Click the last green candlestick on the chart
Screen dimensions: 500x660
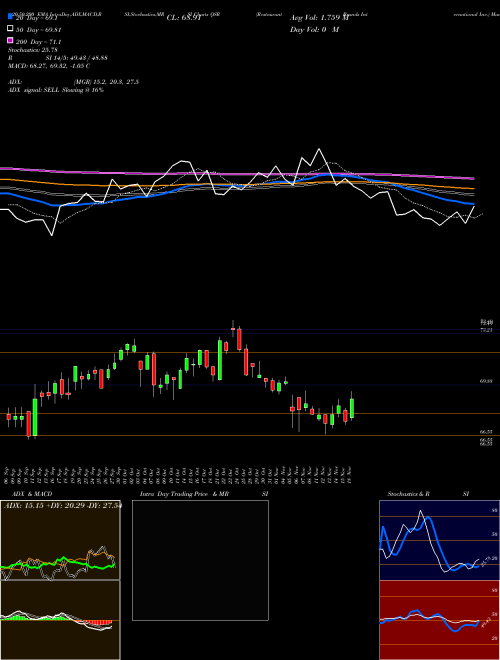point(352,408)
